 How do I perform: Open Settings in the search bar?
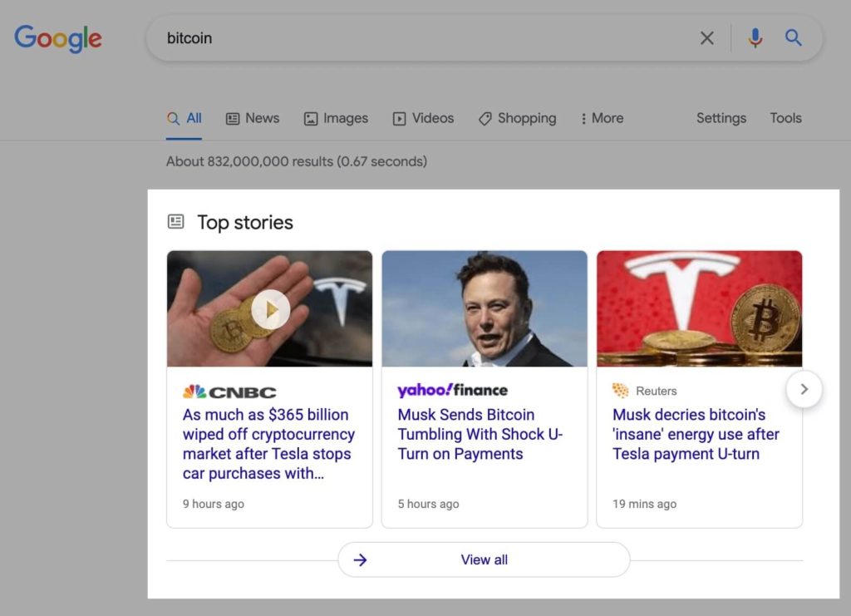coord(721,118)
